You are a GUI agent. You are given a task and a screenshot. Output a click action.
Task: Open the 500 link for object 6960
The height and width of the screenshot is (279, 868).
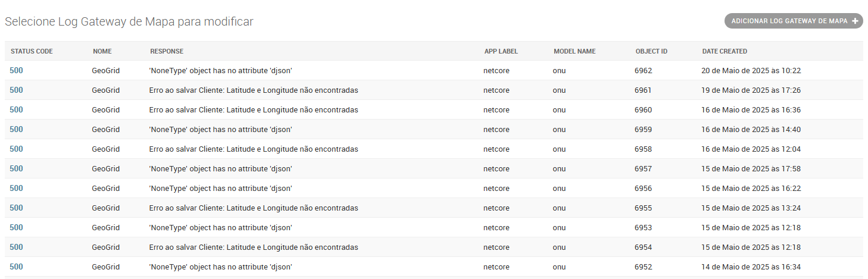coord(16,109)
